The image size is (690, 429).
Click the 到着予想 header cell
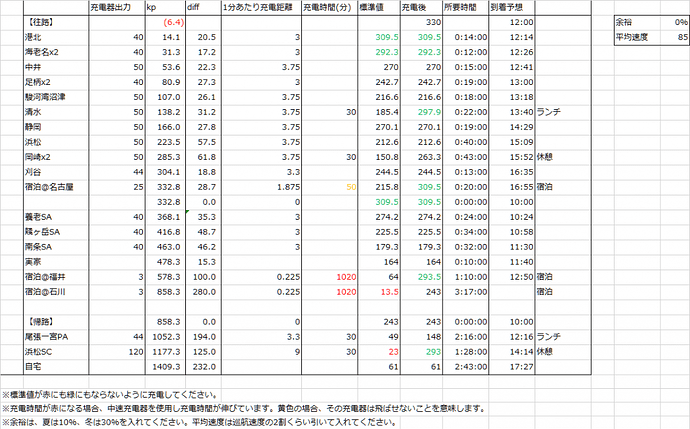(512, 7)
